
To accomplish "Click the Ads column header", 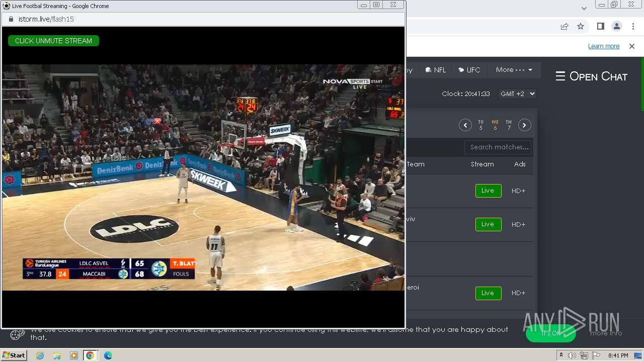I will [x=520, y=164].
